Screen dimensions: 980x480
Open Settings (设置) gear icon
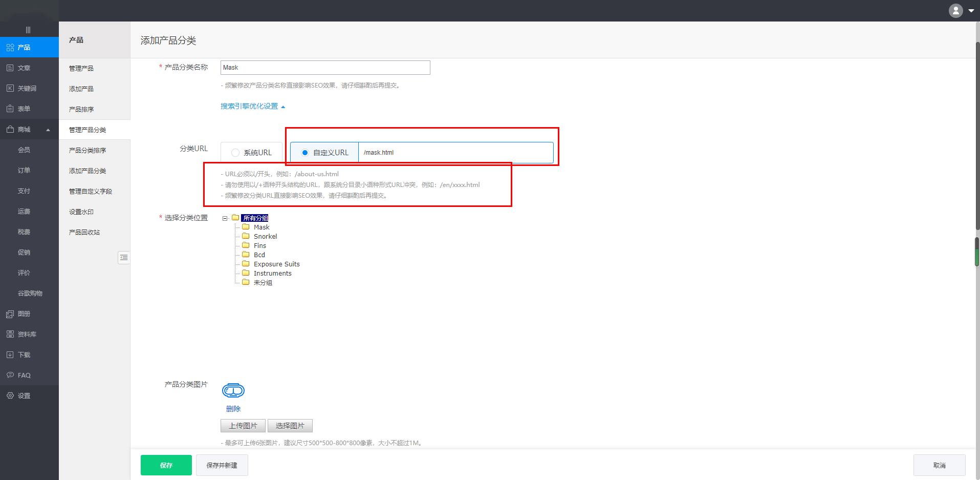10,396
